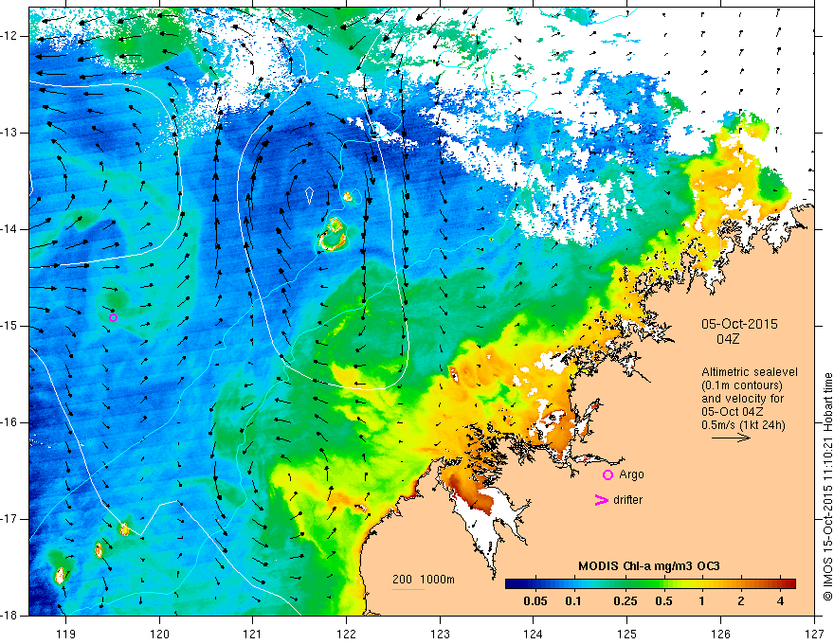Click the latitude axis label -12
Viewport: 834px width, 644px height.
tap(10, 36)
